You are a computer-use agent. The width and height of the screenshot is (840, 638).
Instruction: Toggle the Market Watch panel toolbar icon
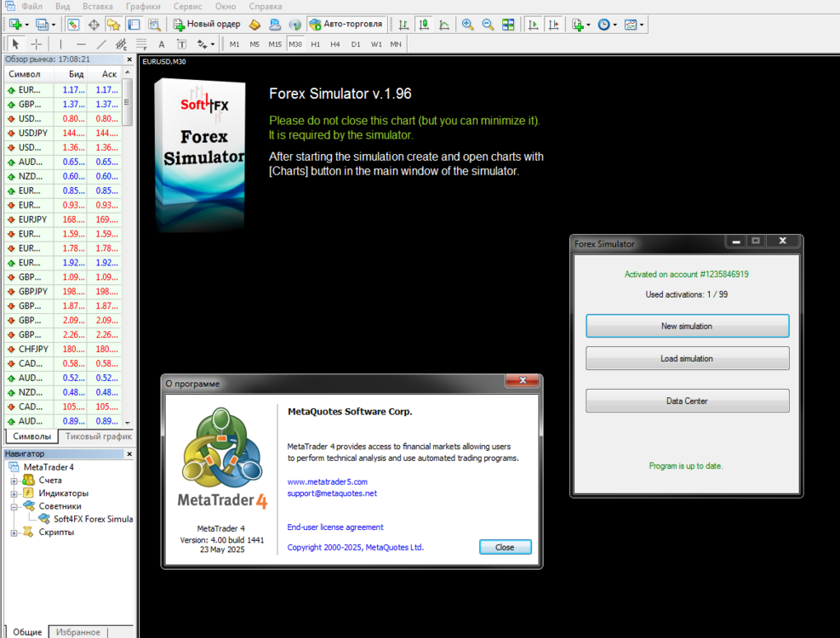coord(73,25)
